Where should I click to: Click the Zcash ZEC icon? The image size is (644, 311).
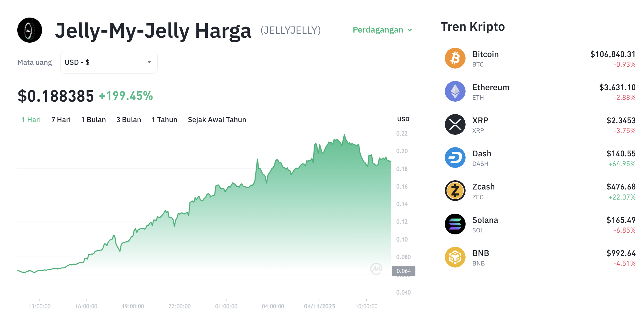pyautogui.click(x=455, y=191)
